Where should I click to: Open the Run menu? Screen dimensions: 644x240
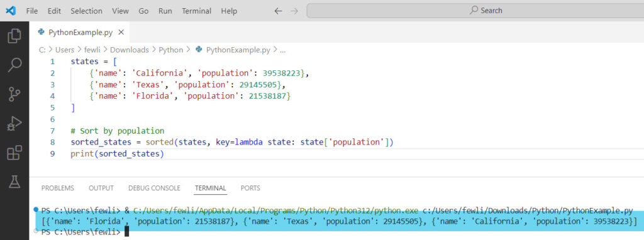point(165,11)
